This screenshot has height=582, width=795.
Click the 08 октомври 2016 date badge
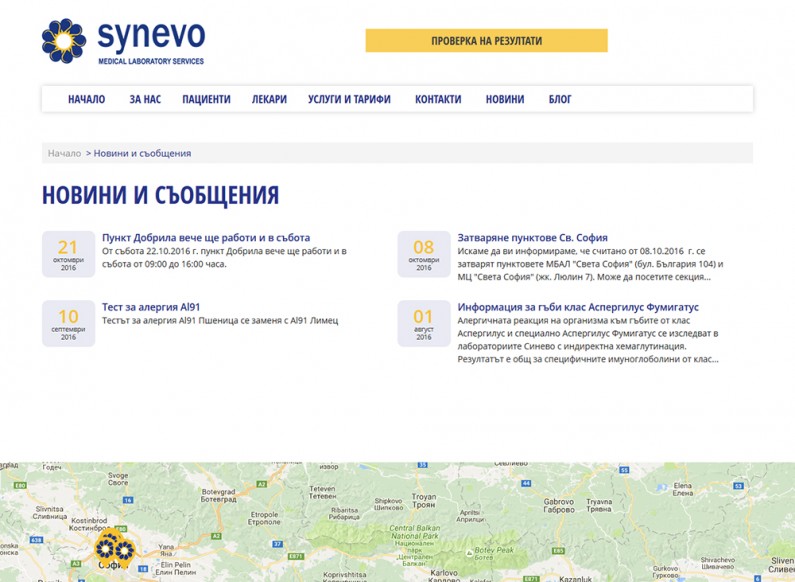(x=424, y=254)
